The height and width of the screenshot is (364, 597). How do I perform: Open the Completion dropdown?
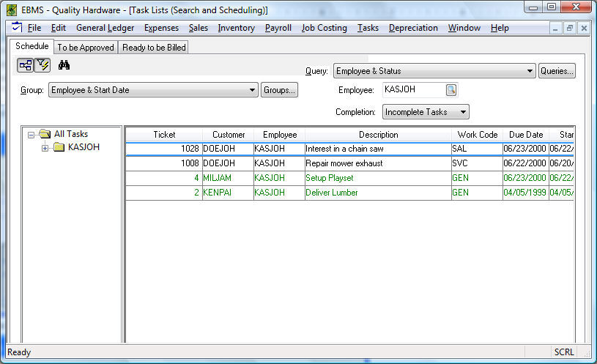462,112
